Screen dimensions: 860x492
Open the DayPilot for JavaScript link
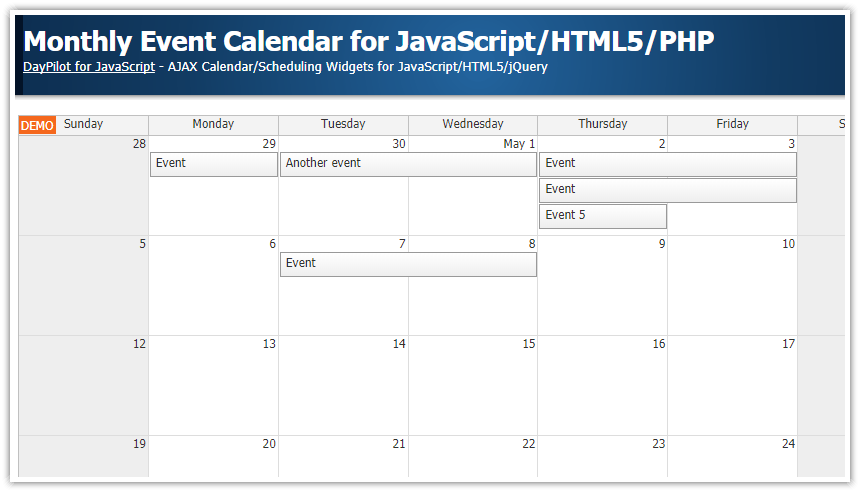(x=89, y=67)
